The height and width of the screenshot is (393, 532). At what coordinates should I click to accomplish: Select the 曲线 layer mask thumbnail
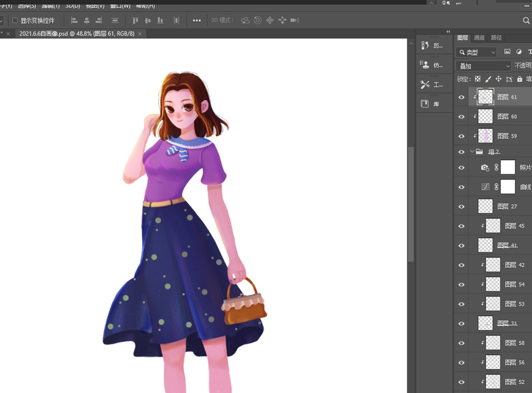(x=508, y=187)
